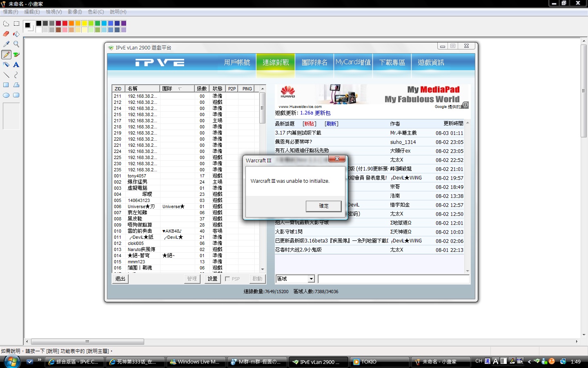This screenshot has width=588, height=368.
Task: Select the Rectangle shape tool
Action: point(6,85)
